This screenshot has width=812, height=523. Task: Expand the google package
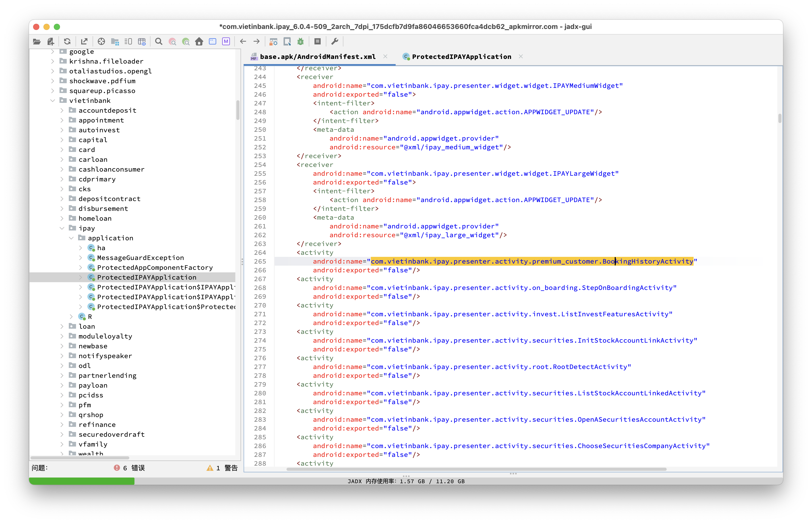[x=53, y=52]
